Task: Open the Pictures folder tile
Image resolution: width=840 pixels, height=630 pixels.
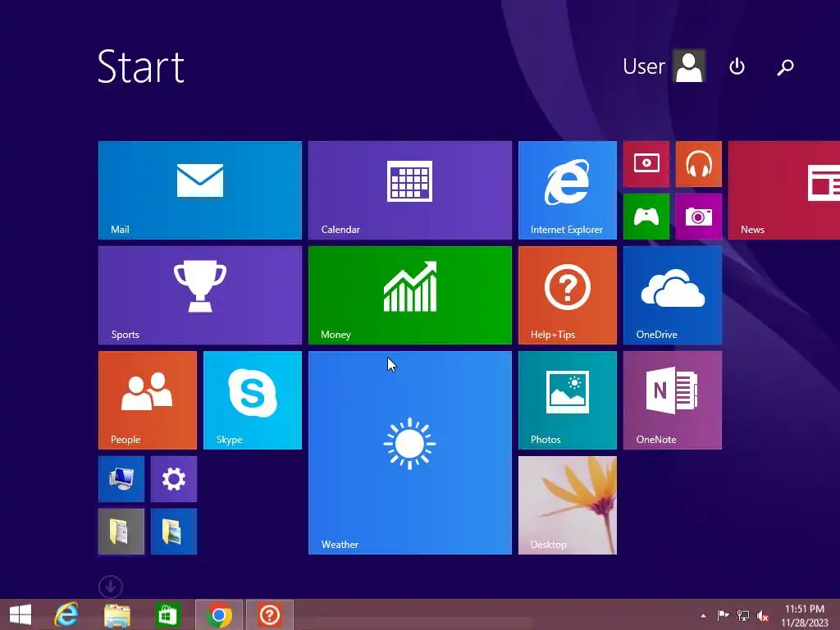Action: point(174,532)
